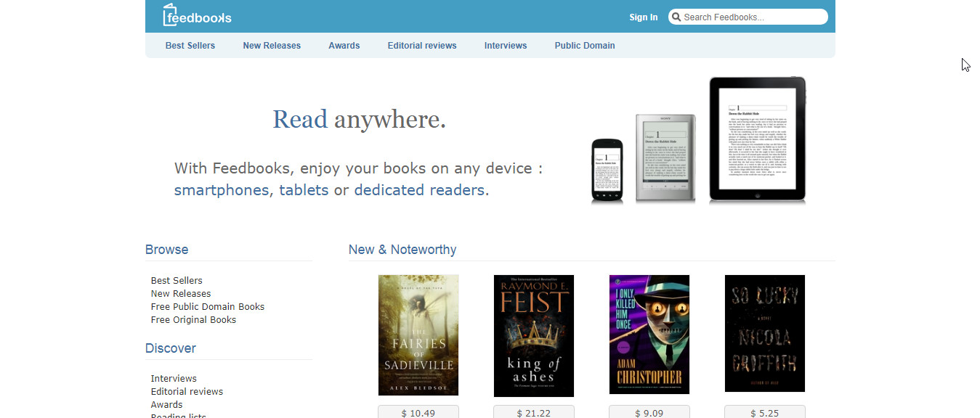Go to the Awards navigation tab
This screenshot has height=418, width=980.
pyautogui.click(x=344, y=45)
